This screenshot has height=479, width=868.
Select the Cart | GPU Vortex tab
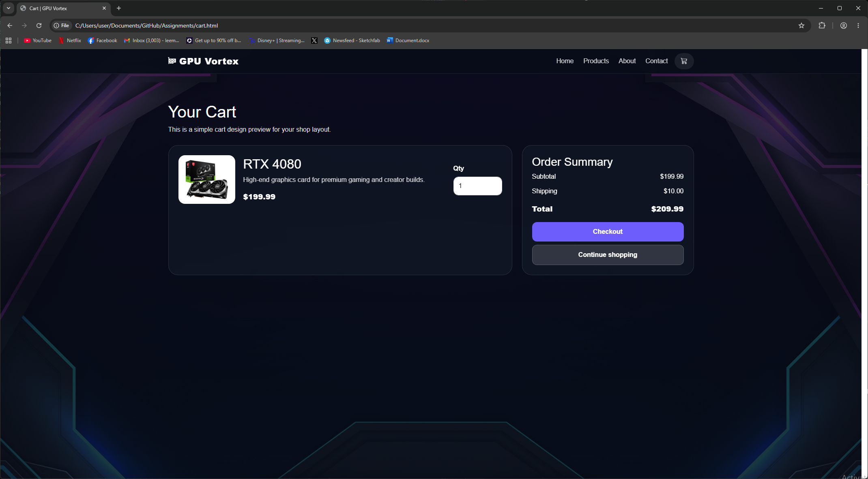point(64,8)
